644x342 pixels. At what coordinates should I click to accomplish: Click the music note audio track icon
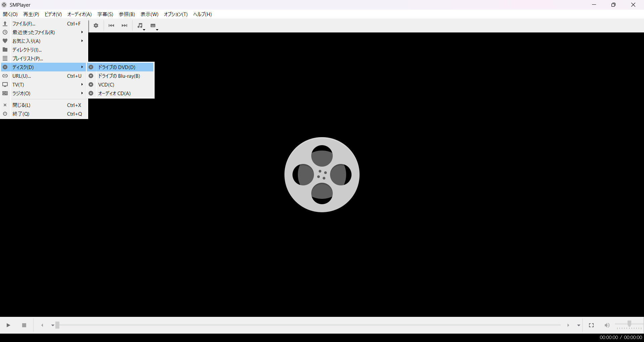point(140,25)
